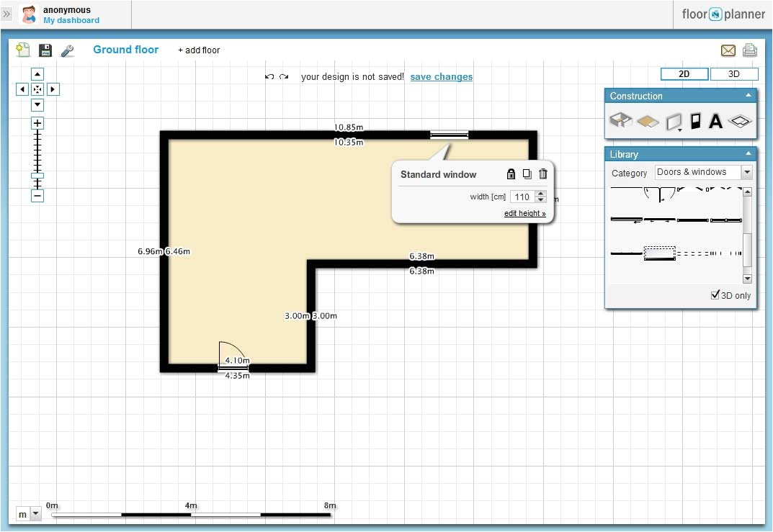Follow the save changes link

(x=441, y=76)
